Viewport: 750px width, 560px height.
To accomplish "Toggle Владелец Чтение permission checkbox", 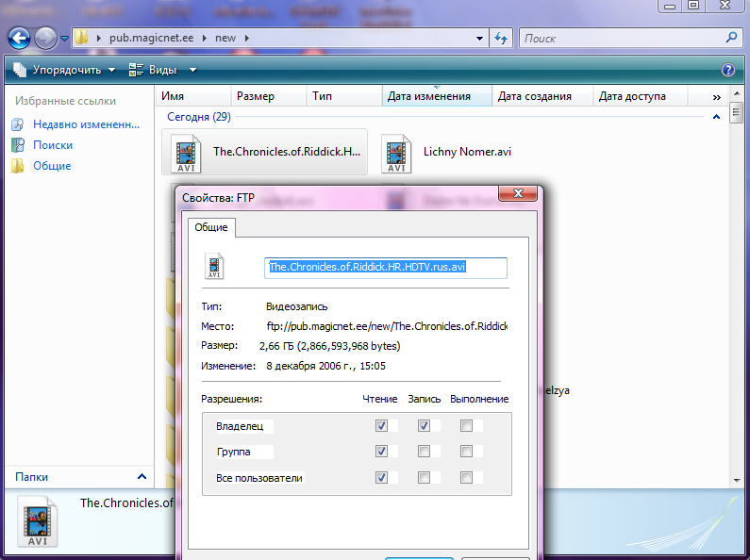I will (381, 426).
